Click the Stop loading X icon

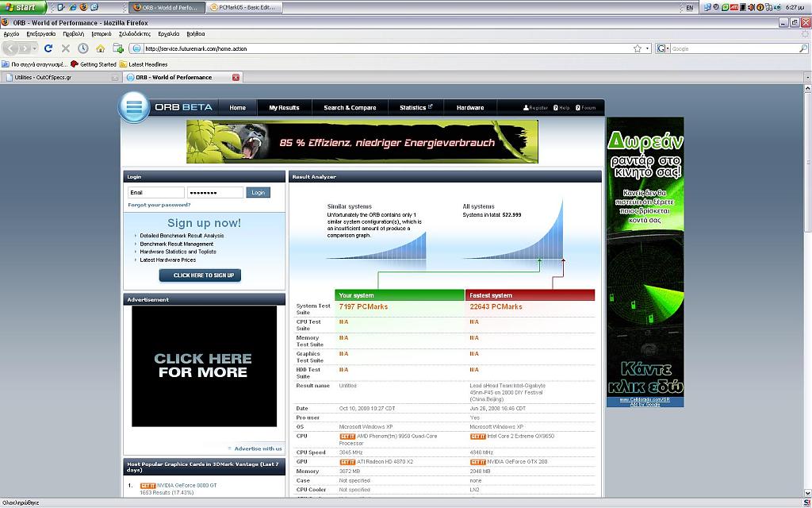click(66, 48)
